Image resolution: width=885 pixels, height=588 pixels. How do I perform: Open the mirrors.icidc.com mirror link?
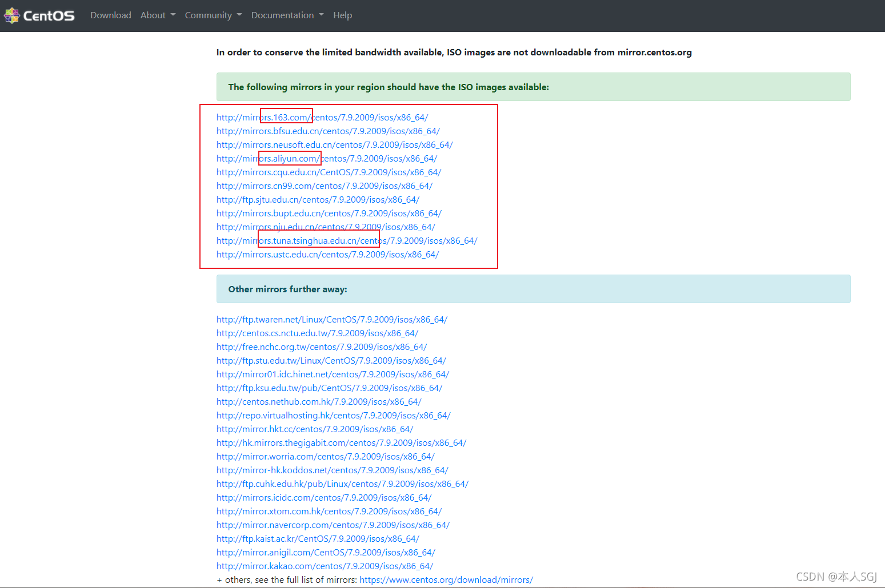pos(324,498)
